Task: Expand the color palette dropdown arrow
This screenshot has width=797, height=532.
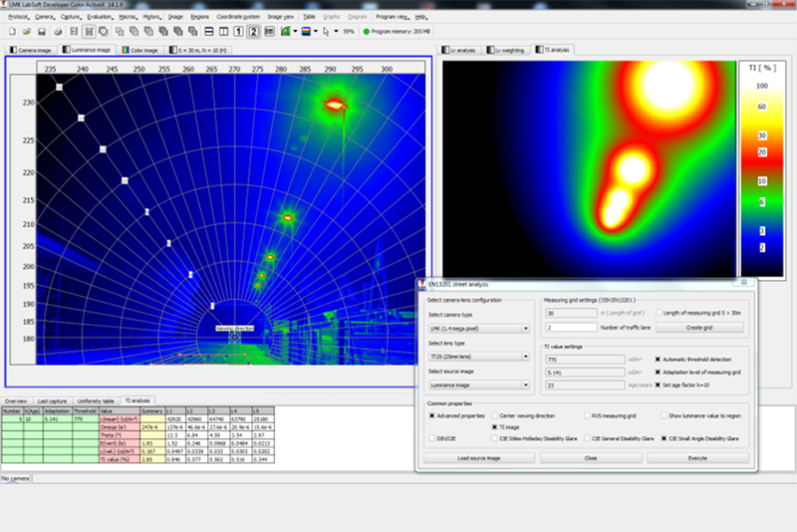Action: [x=316, y=32]
